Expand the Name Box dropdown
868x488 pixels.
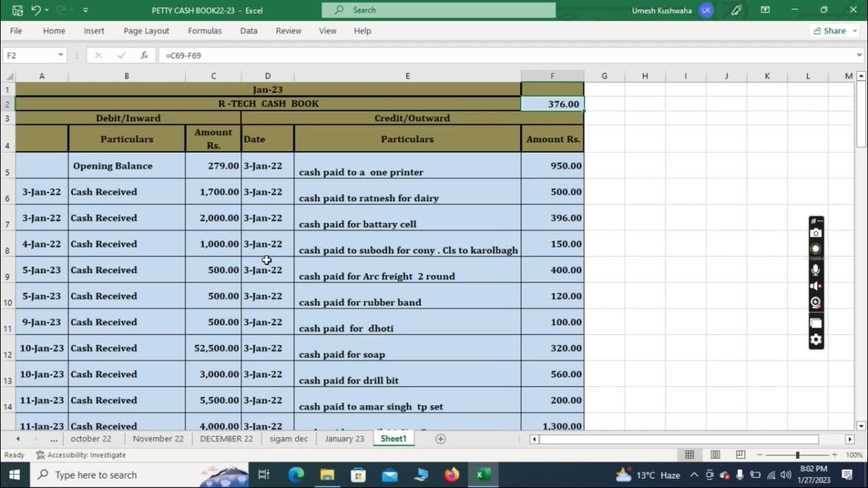tap(60, 55)
